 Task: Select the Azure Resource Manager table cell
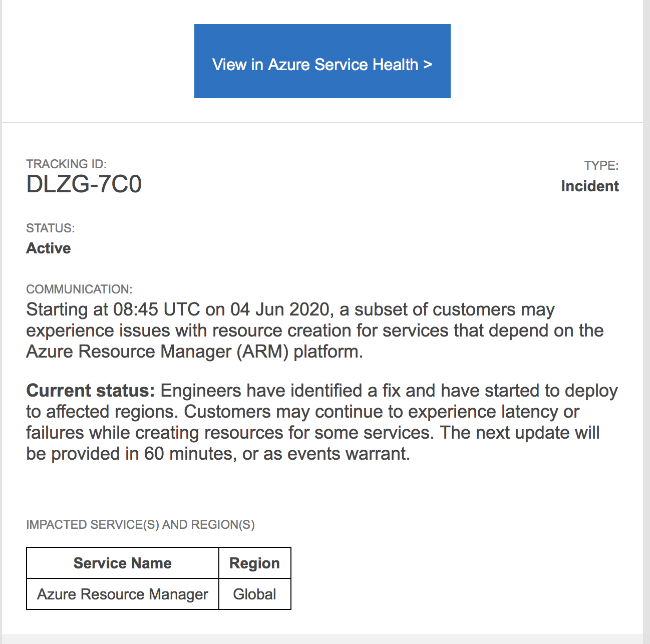pyautogui.click(x=123, y=594)
